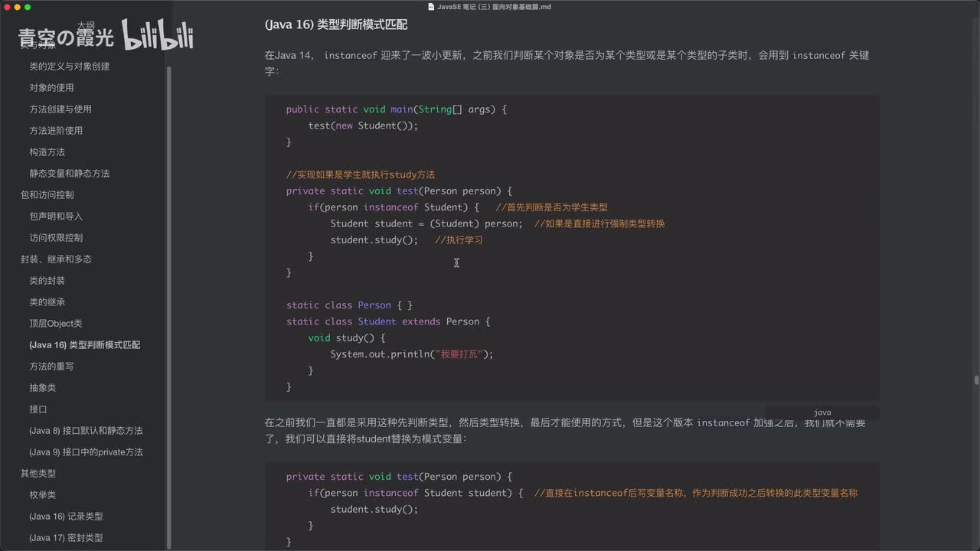Open outline entry 类的定义与对象创建
The width and height of the screenshot is (980, 551).
pyautogui.click(x=70, y=67)
